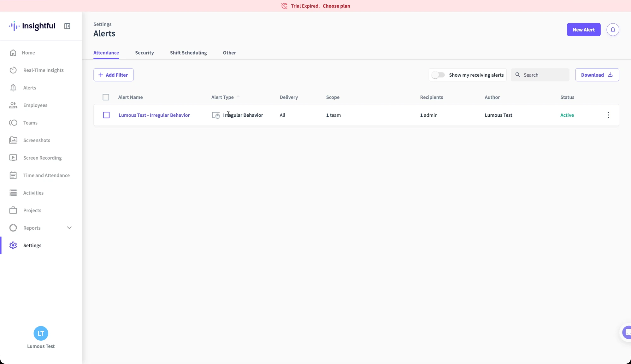Collapse the sidebar panel icon
Viewport: 631px width, 364px height.
(67, 26)
